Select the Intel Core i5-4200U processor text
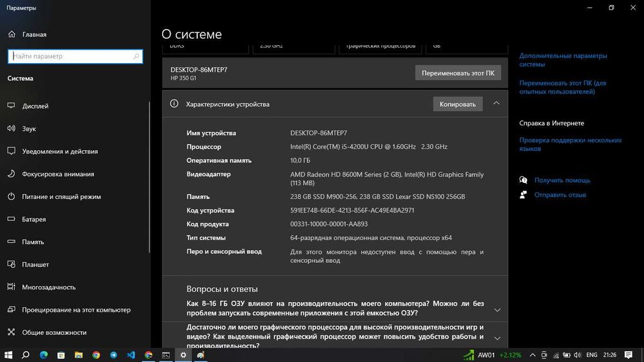Image resolution: width=644 pixels, height=362 pixels. coord(368,146)
